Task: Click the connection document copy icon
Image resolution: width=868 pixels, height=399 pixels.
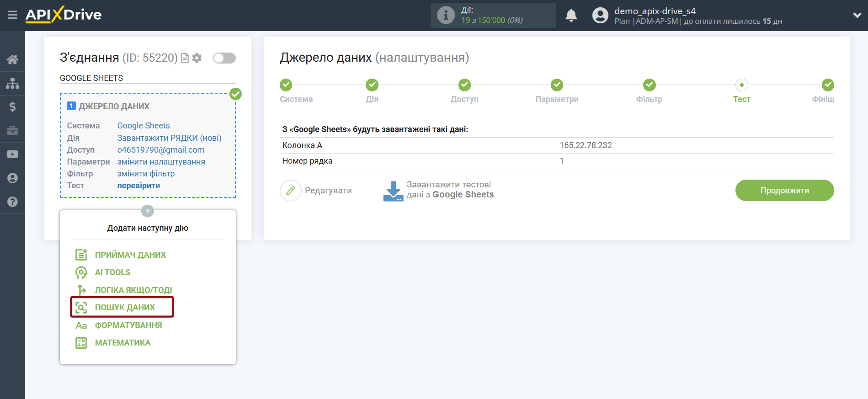Action: (x=185, y=58)
